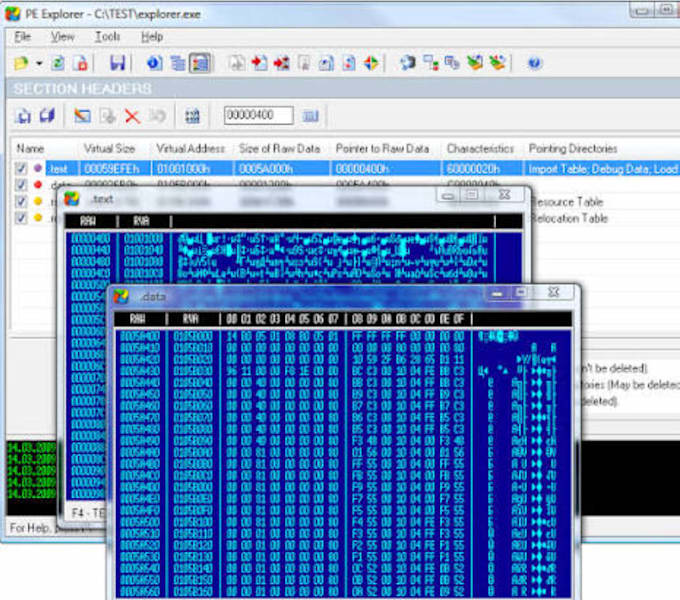Click the .data window title bar icon
Viewport: 680px width, 600px height.
(x=121, y=297)
